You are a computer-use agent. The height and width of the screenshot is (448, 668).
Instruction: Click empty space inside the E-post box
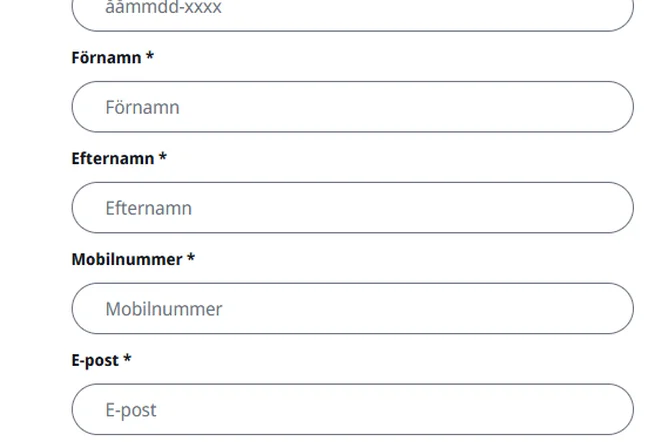click(450, 409)
